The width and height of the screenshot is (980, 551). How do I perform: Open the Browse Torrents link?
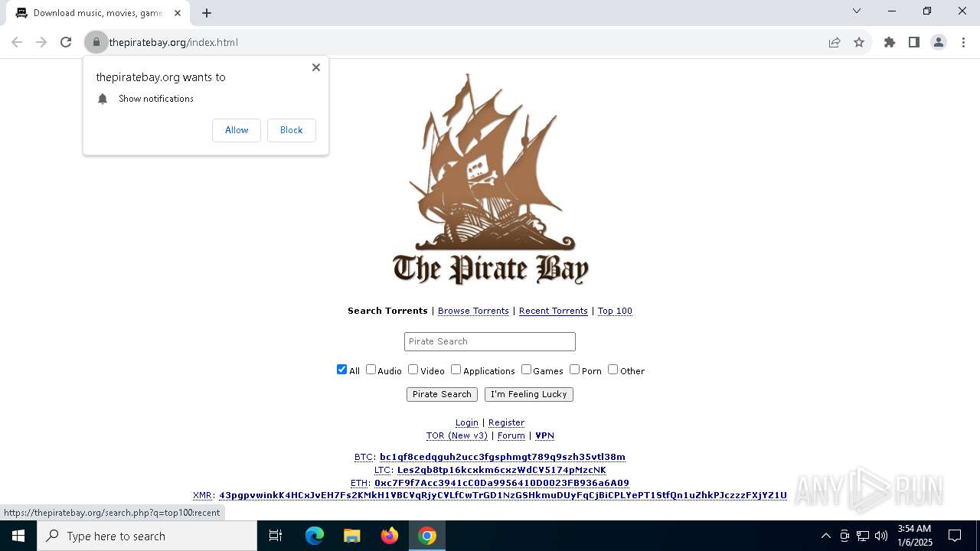473,311
